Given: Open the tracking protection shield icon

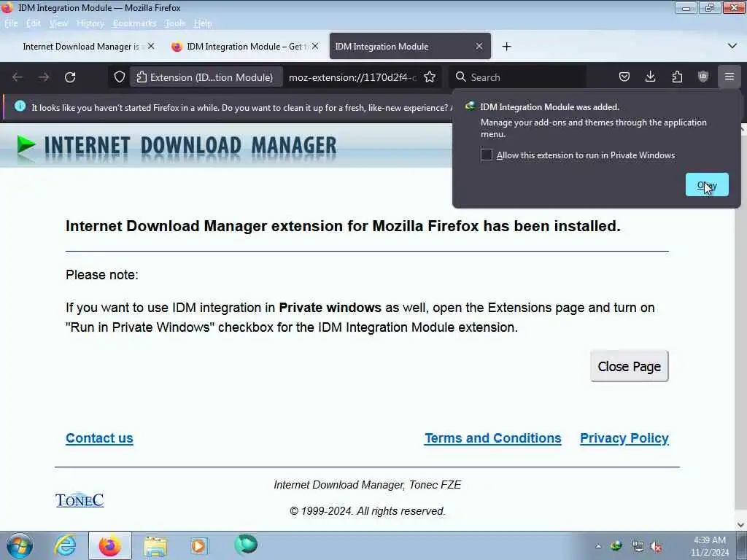Looking at the screenshot, I should click(x=120, y=77).
